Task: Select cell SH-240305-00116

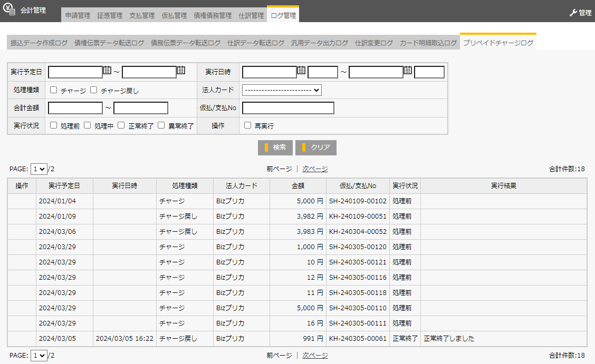Action: point(358,277)
